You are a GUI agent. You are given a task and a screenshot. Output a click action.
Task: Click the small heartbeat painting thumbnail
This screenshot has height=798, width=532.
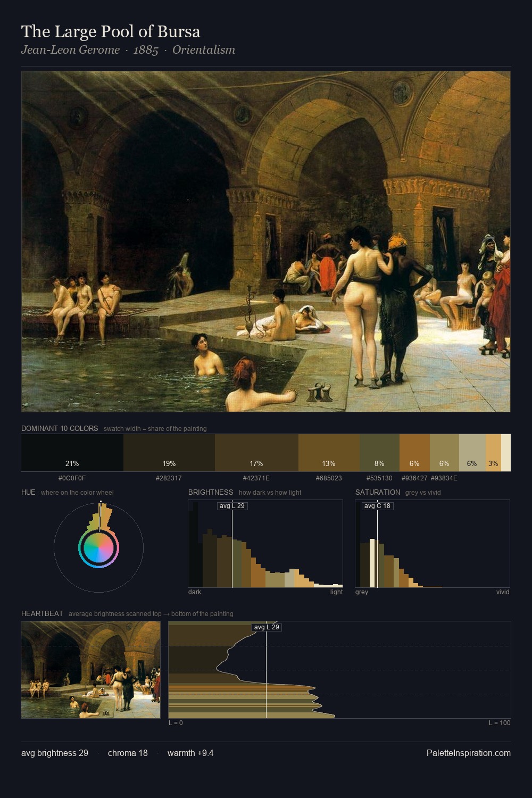tap(90, 670)
